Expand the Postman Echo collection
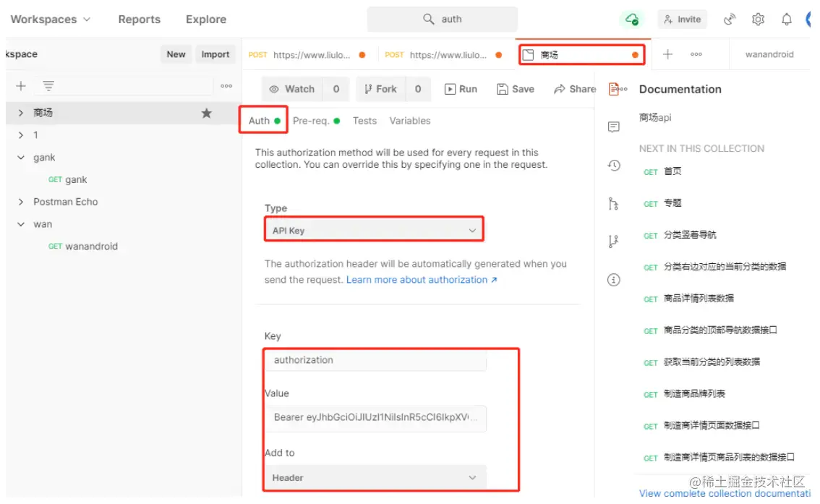The height and width of the screenshot is (504, 820). tap(21, 202)
